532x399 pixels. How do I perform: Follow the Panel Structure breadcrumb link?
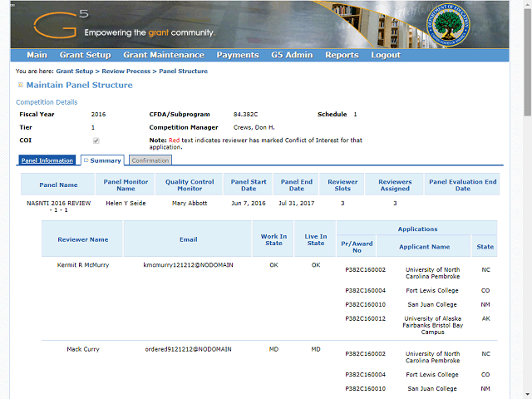(x=183, y=71)
